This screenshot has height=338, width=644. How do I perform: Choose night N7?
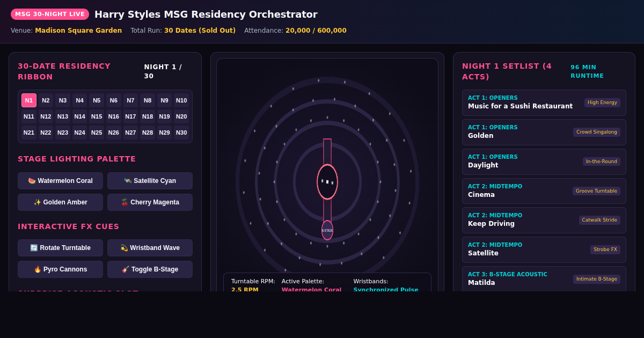click(130, 100)
